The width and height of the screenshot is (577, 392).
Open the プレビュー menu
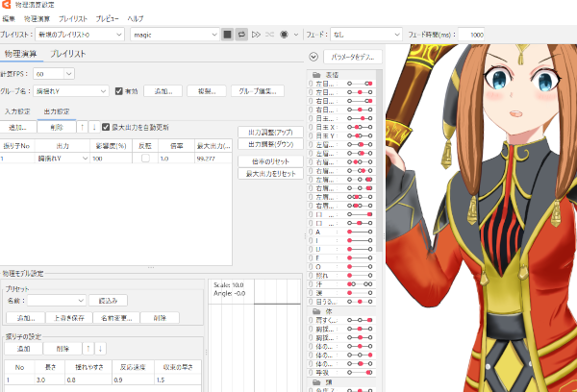point(107,19)
